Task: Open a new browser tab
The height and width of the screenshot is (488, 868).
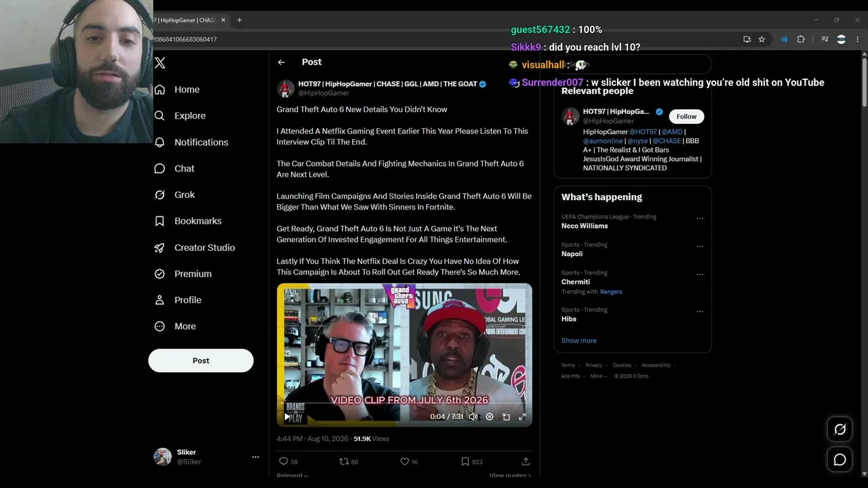Action: 239,20
